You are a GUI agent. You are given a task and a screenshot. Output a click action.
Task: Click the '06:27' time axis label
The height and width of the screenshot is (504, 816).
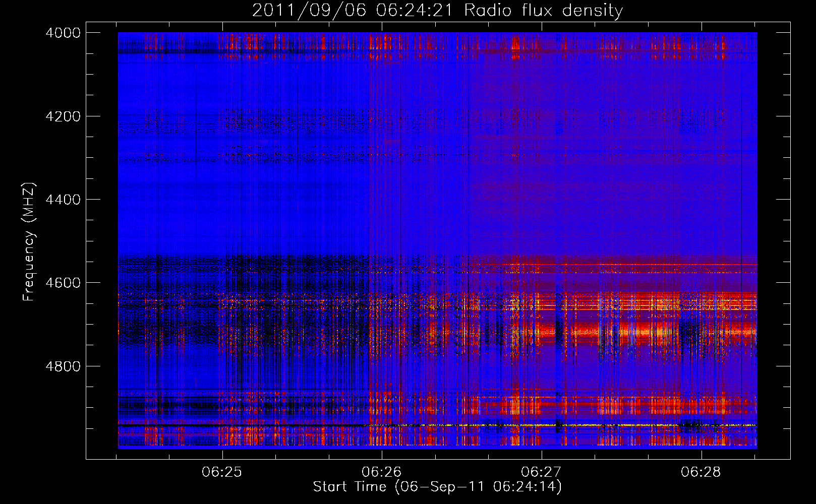541,472
